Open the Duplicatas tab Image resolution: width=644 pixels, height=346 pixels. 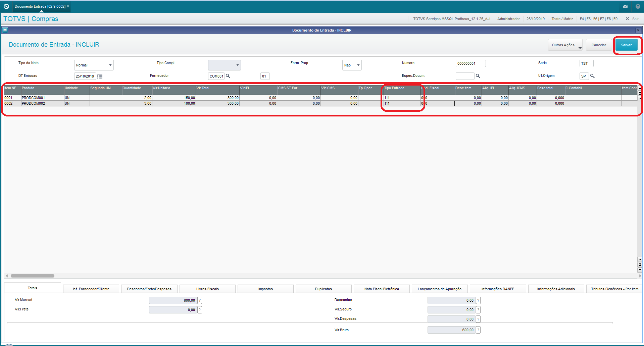324,289
